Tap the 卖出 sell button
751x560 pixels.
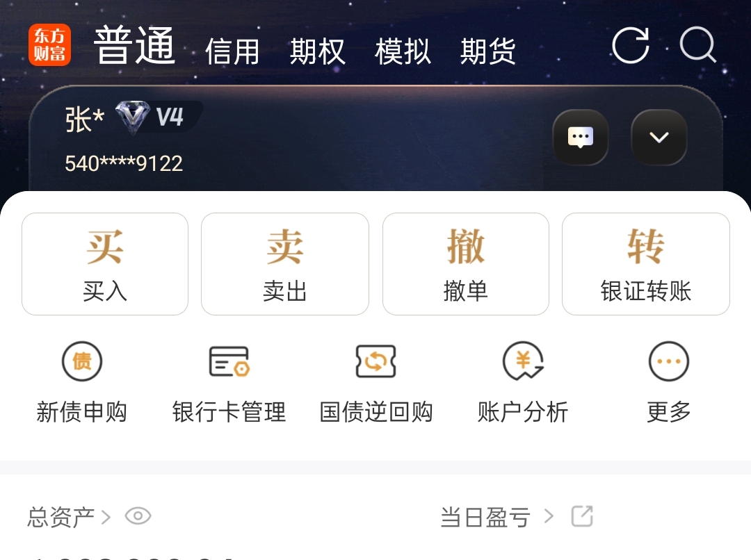[x=285, y=264]
